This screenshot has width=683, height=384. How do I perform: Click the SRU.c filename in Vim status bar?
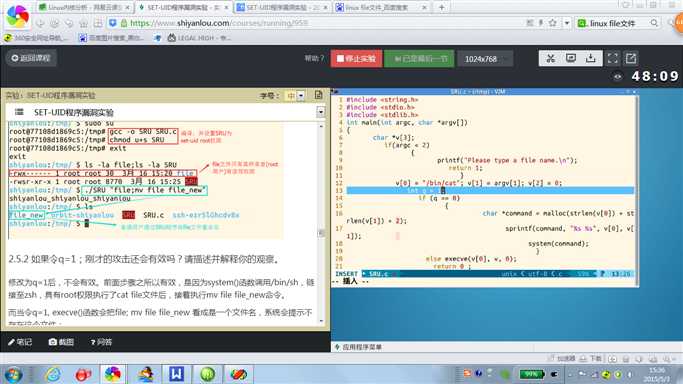coord(379,274)
